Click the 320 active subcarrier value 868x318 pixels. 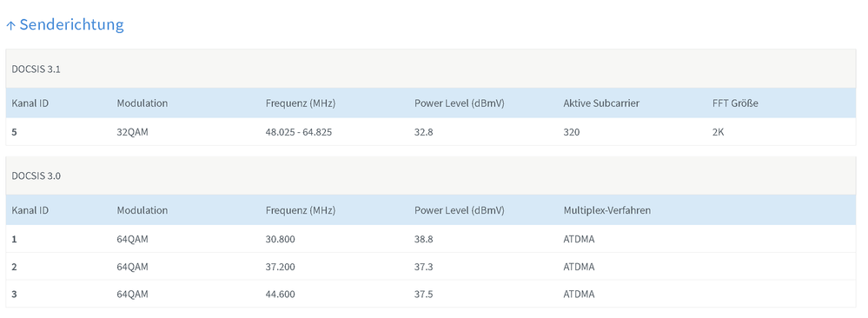[x=572, y=132]
